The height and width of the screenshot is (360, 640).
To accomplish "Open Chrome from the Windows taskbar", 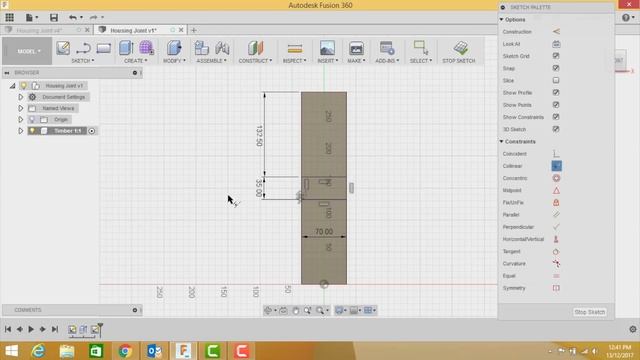I will [x=125, y=351].
